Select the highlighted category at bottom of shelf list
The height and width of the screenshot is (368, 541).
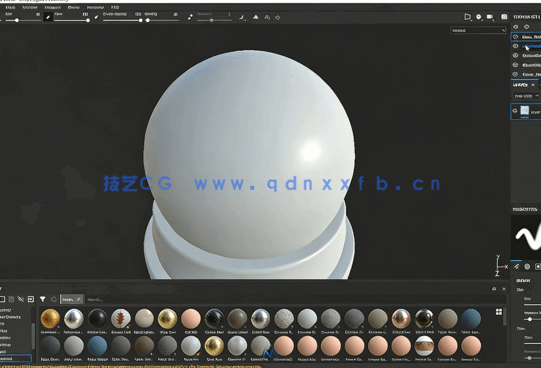pos(16,358)
